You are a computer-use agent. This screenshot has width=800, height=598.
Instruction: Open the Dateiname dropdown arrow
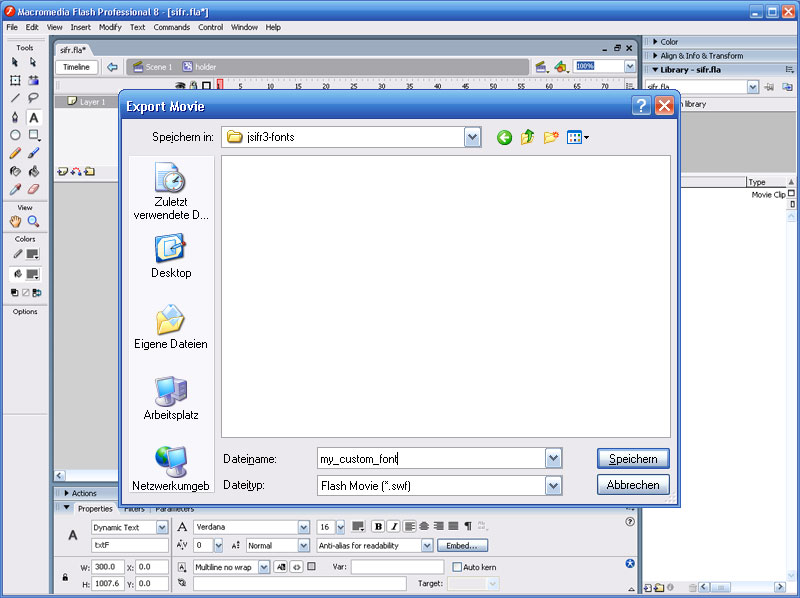click(554, 458)
